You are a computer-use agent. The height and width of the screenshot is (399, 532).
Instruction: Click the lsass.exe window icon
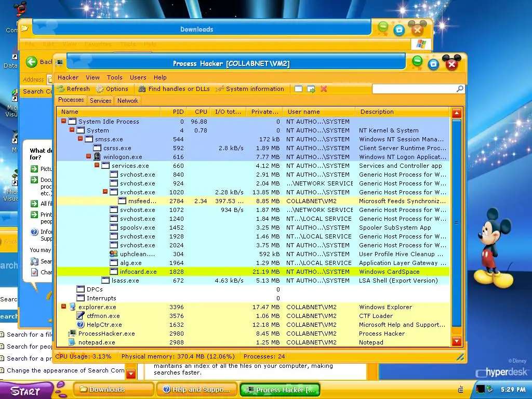tap(105, 280)
